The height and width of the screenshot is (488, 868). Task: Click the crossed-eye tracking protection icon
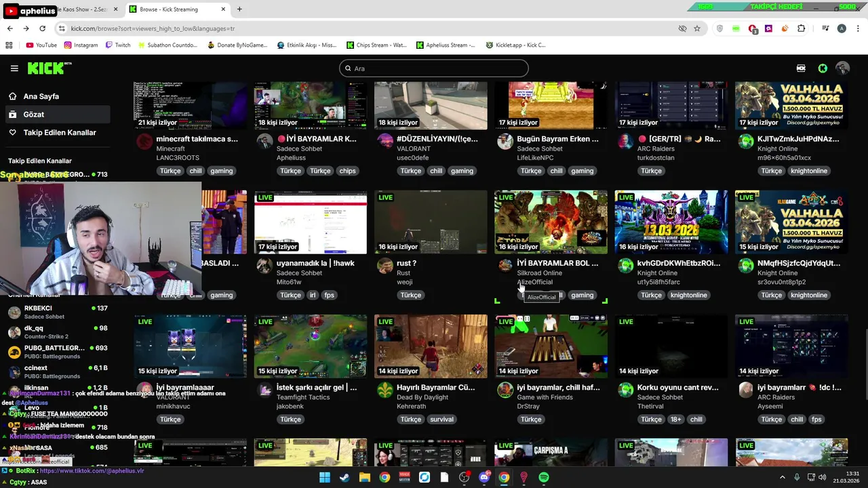tap(682, 28)
